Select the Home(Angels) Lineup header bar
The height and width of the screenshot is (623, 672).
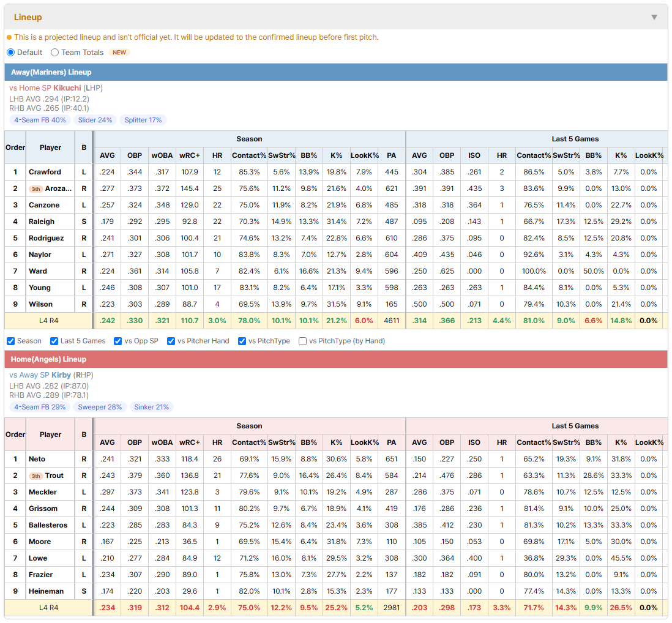(x=336, y=359)
